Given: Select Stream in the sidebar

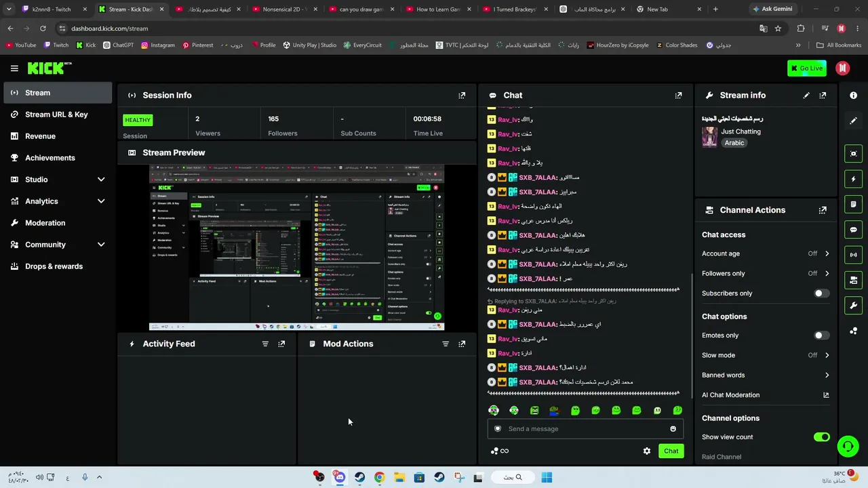Looking at the screenshot, I should pos(58,93).
